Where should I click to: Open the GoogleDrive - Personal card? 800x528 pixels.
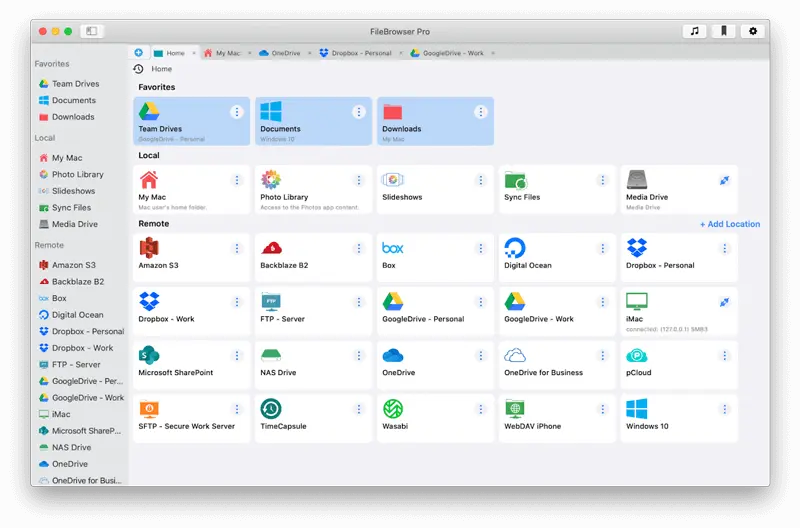coord(435,311)
